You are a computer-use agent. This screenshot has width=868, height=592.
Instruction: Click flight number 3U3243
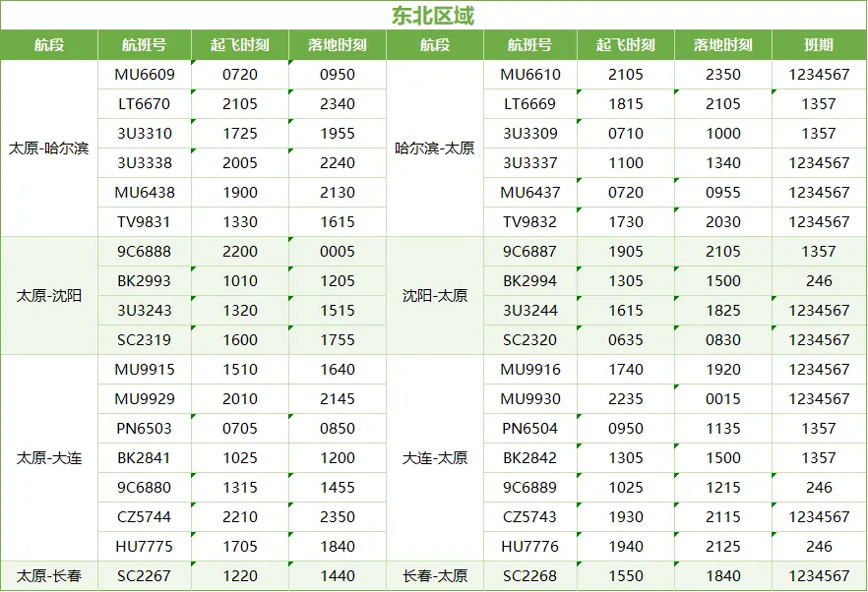[145, 311]
